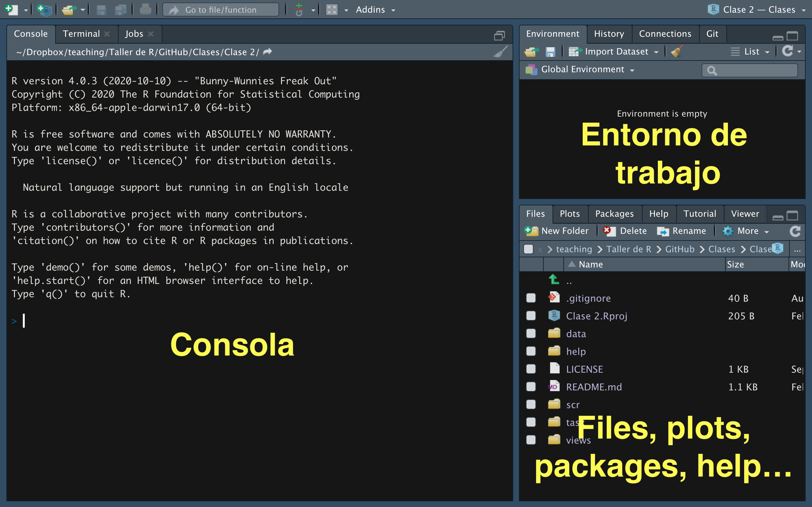
Task: Open the Clase 2.Rproj file link
Action: (596, 316)
